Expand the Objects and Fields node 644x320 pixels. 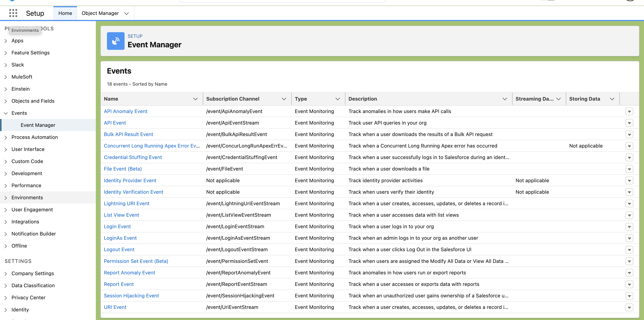pos(6,101)
